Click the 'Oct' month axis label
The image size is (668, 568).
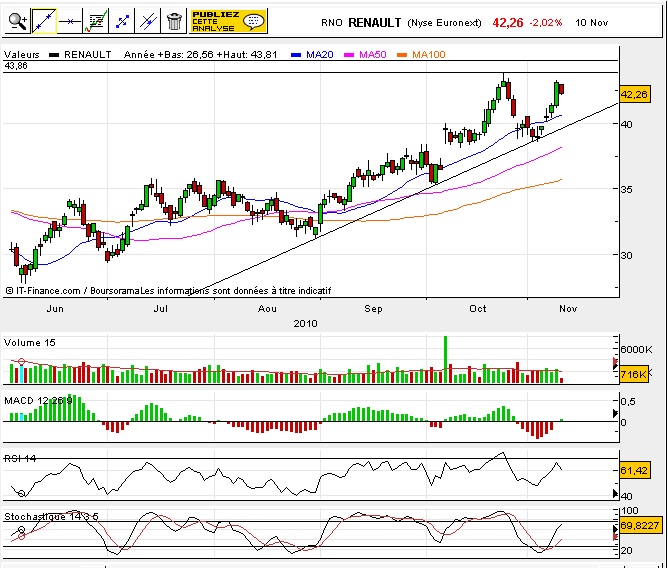[478, 309]
